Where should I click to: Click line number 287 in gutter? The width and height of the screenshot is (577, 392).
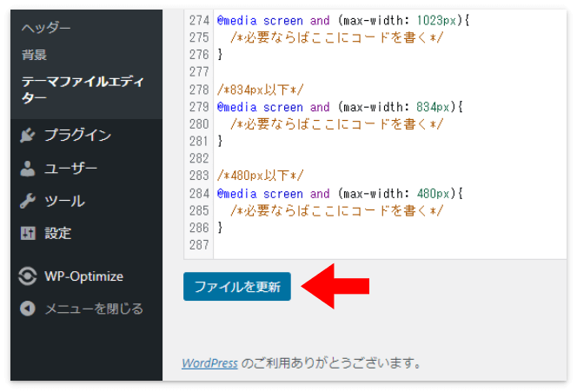199,245
